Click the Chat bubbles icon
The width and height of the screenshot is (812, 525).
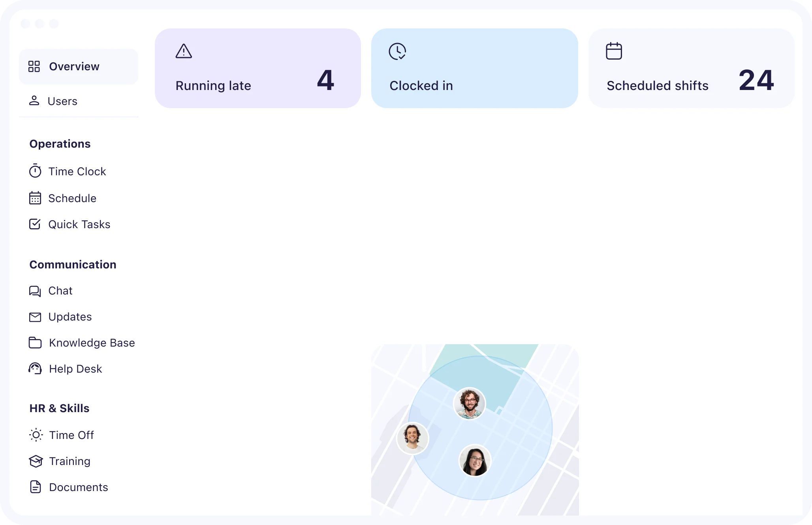35,291
